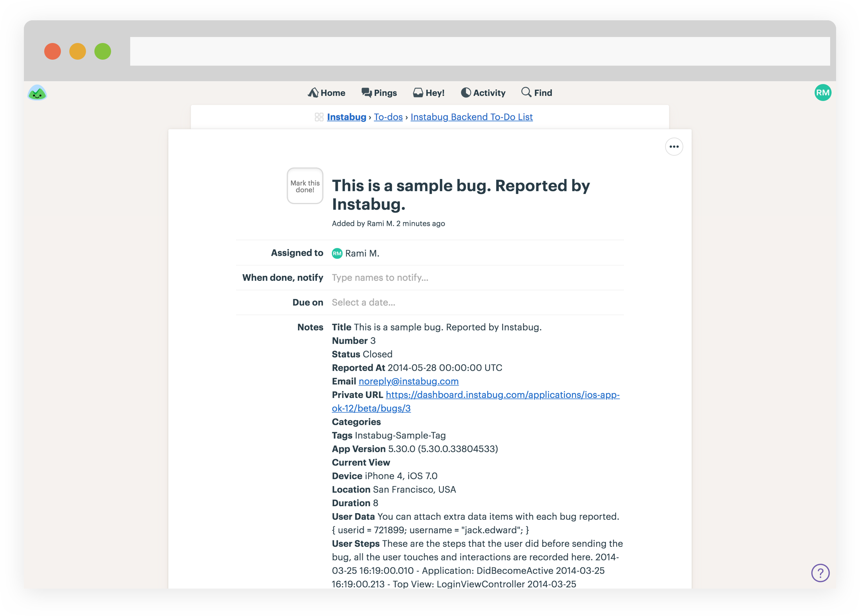Click the Find search icon

point(526,92)
